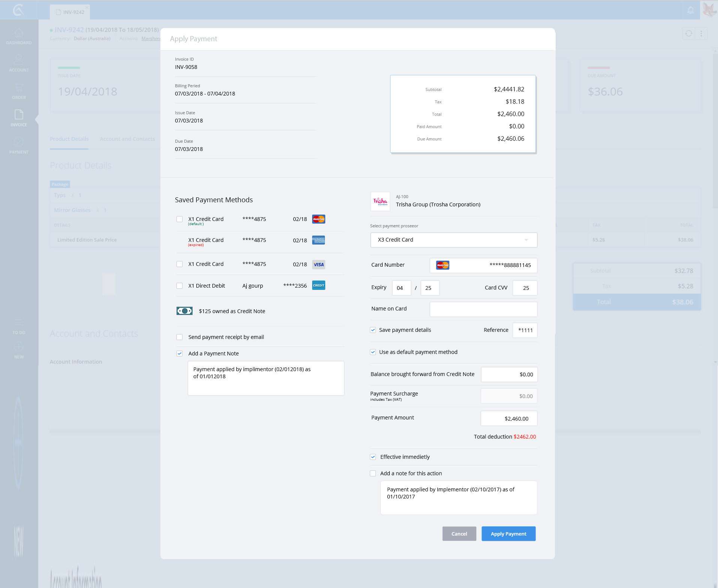Uncheck Use as default payment method

pos(373,352)
